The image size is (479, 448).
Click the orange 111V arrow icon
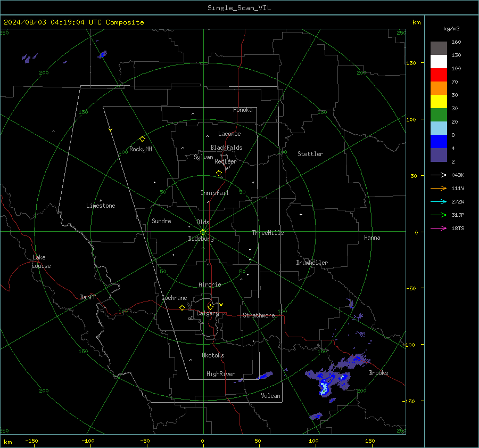pos(439,189)
